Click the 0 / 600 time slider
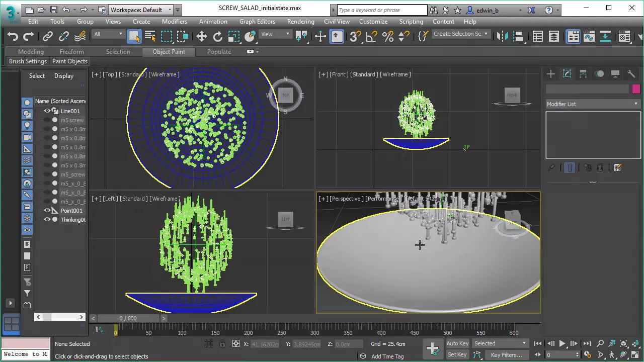Viewport: 644px width, 362px height. [128, 318]
